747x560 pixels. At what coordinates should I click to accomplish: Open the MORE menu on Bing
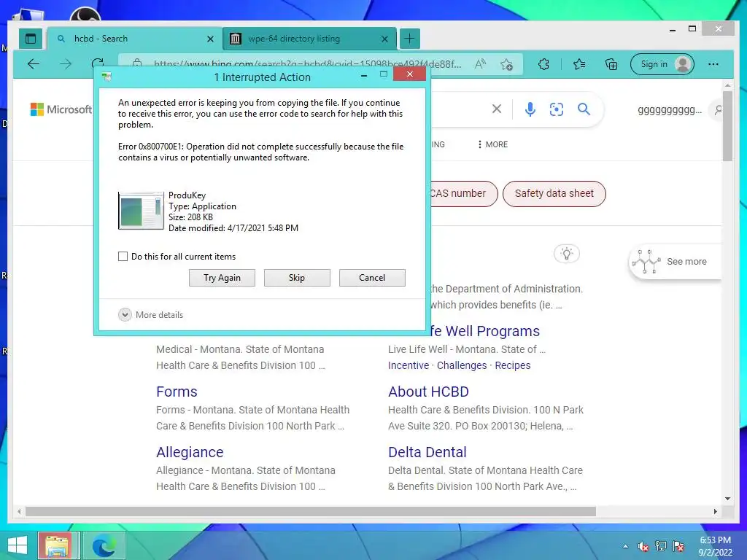[x=493, y=144]
